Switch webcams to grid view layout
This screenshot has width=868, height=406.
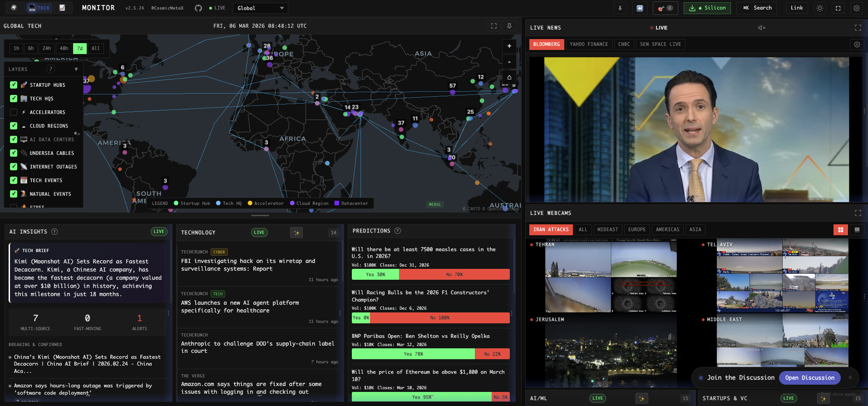[840, 230]
